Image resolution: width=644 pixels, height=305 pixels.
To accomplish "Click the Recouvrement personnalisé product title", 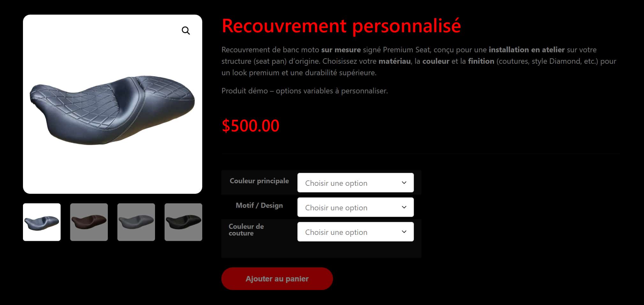I will tap(341, 26).
